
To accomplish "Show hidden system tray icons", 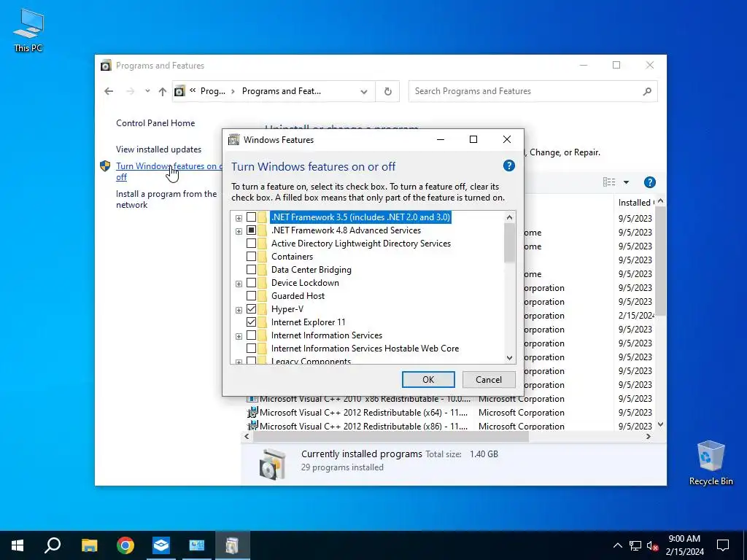I will click(617, 545).
